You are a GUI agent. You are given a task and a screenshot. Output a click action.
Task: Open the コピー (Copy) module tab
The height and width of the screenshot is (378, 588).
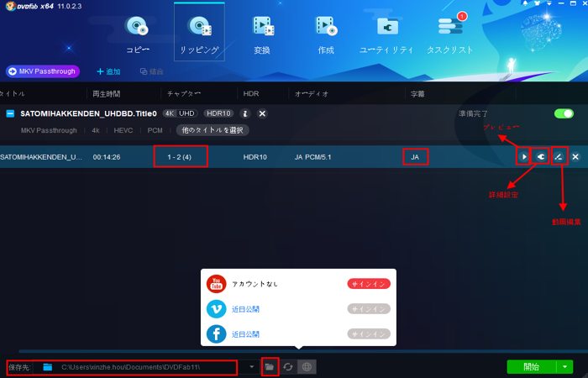point(138,35)
